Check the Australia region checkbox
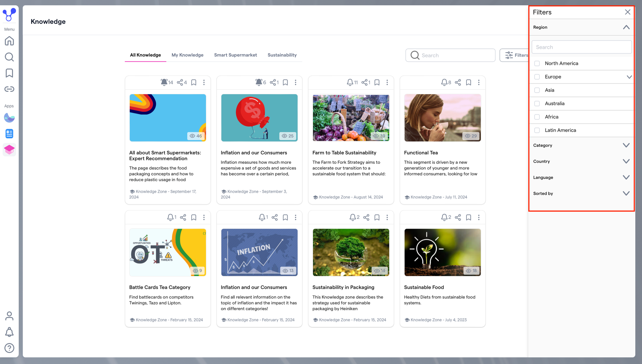 click(x=537, y=104)
